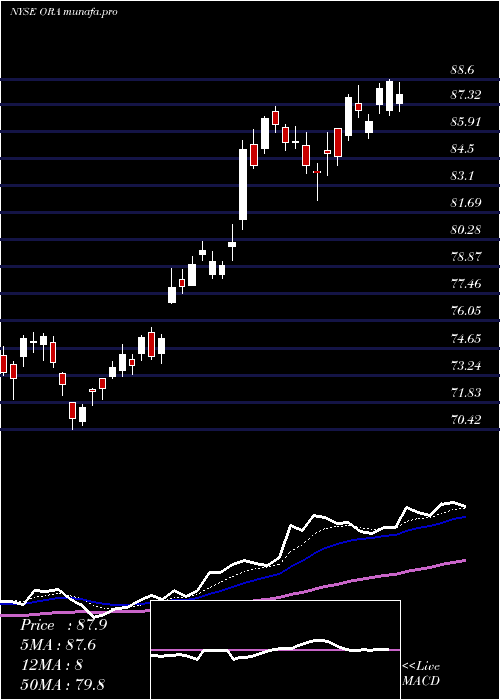Click the 84.5 price axis label

(462, 149)
